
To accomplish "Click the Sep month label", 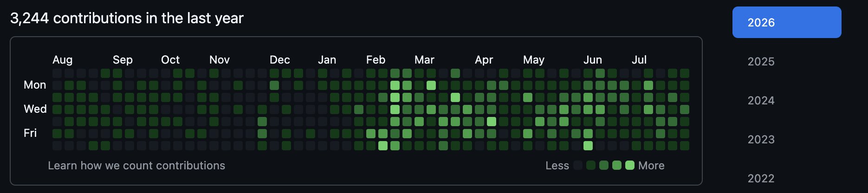I will [123, 60].
